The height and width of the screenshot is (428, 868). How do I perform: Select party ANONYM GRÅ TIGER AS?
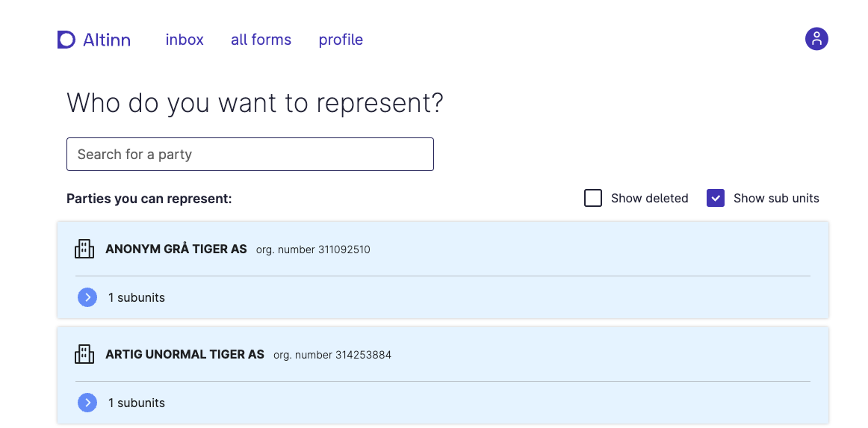[176, 249]
